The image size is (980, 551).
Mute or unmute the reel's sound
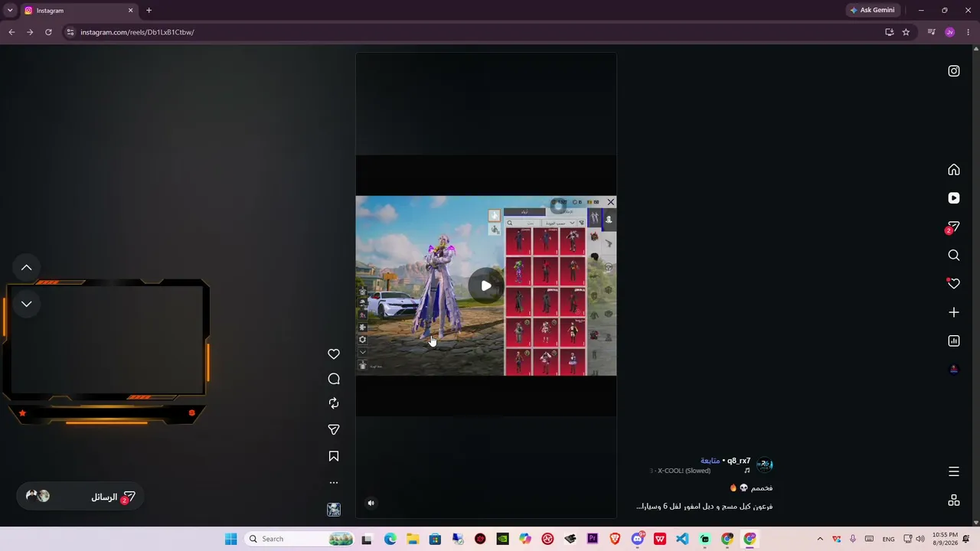click(x=371, y=503)
